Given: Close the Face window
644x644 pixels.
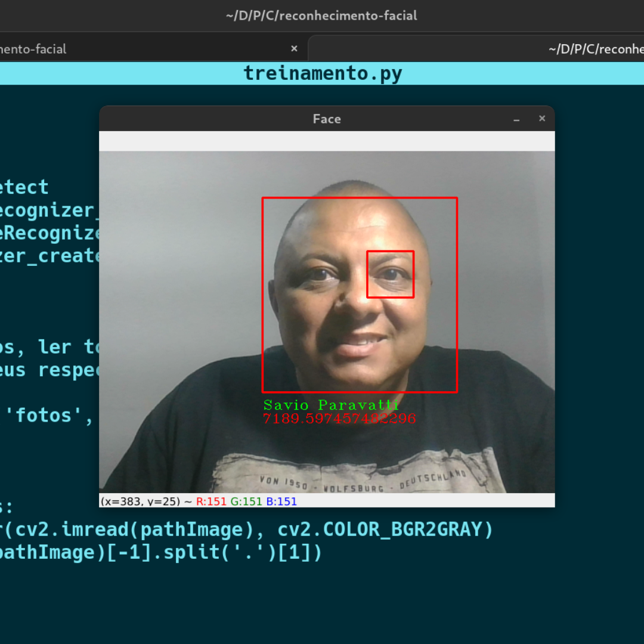Looking at the screenshot, I should [x=541, y=118].
